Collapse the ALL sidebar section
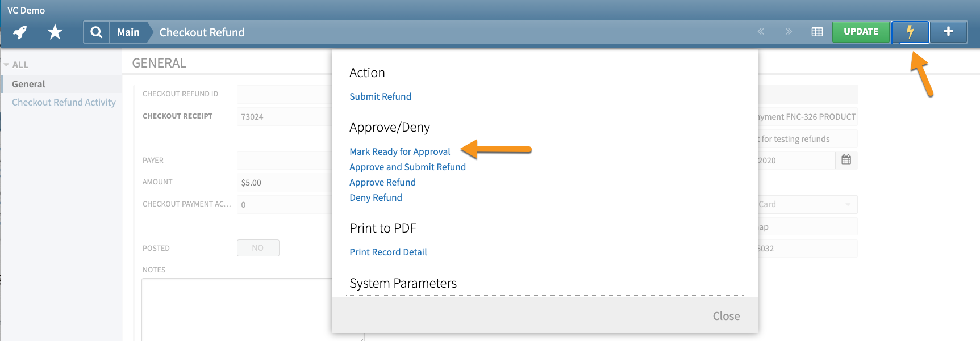 coord(7,65)
